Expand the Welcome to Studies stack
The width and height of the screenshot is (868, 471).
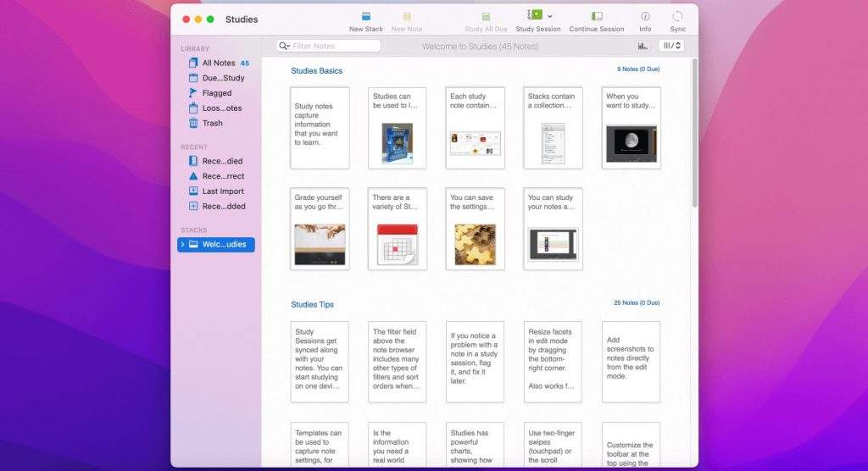point(182,245)
